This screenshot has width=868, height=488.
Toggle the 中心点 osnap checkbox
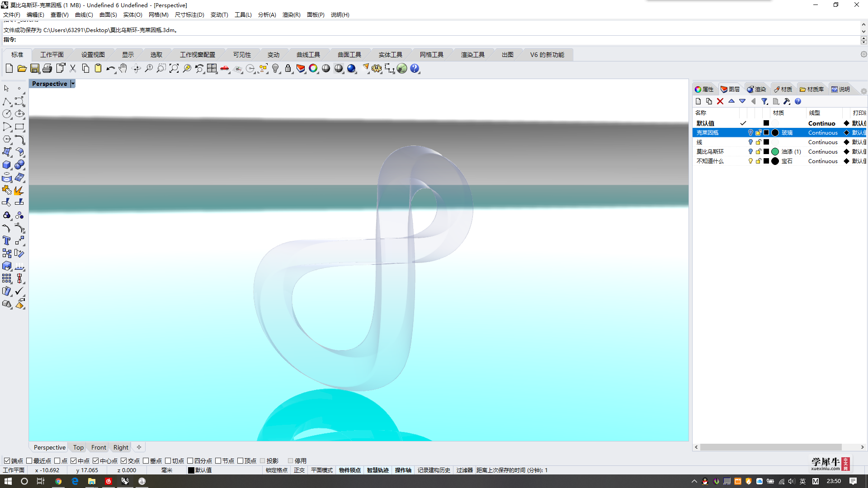coord(95,461)
